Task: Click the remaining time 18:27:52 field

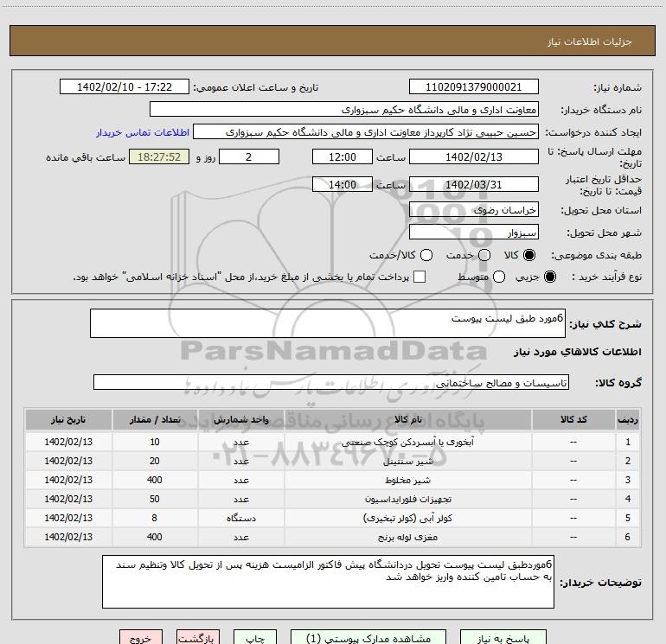Action: 159,156
